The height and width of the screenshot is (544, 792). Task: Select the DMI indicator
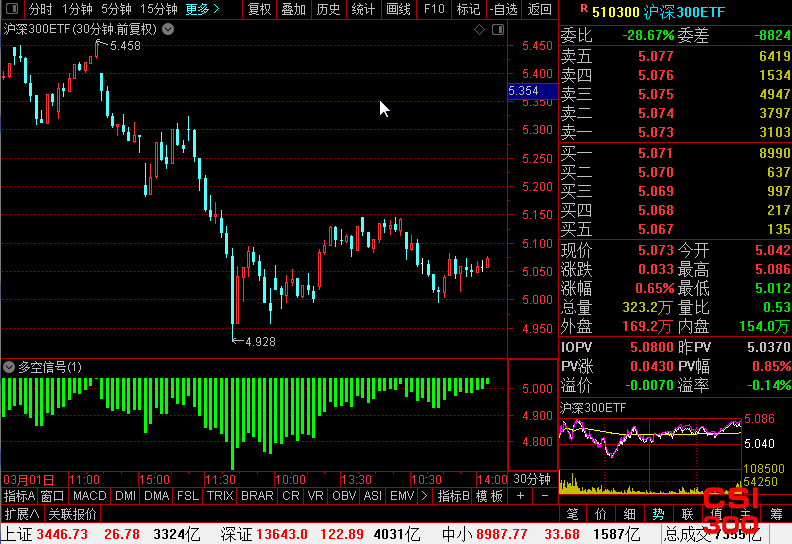point(125,496)
